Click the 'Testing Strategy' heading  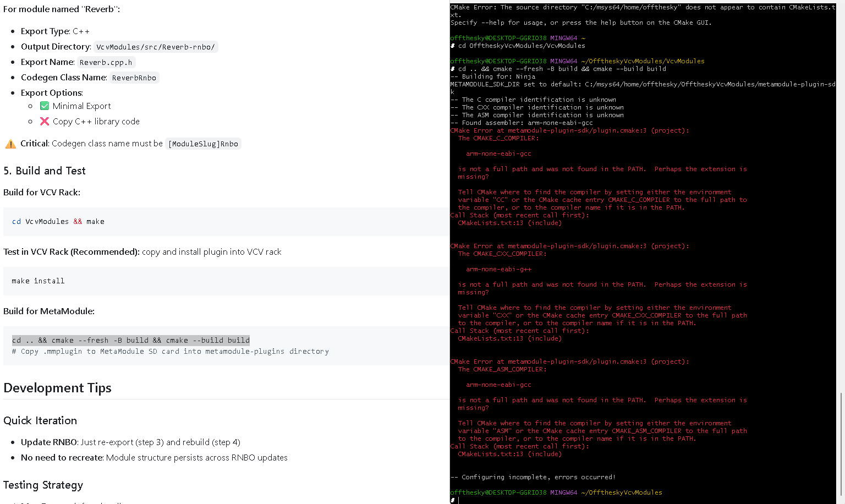(43, 485)
